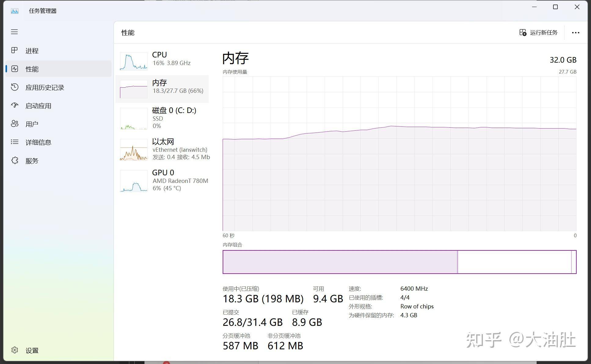Image resolution: width=591 pixels, height=364 pixels.
Task: Select the CPU performance graph thumbnail
Action: tap(134, 61)
